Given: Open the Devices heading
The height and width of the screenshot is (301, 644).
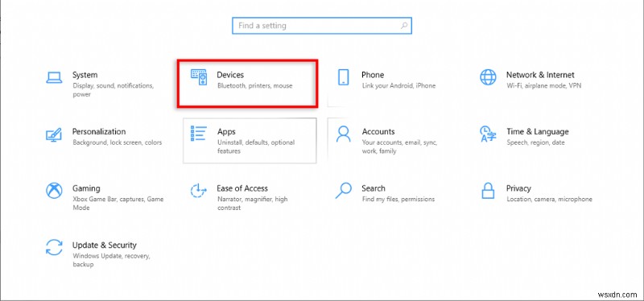Looking at the screenshot, I should (x=230, y=75).
